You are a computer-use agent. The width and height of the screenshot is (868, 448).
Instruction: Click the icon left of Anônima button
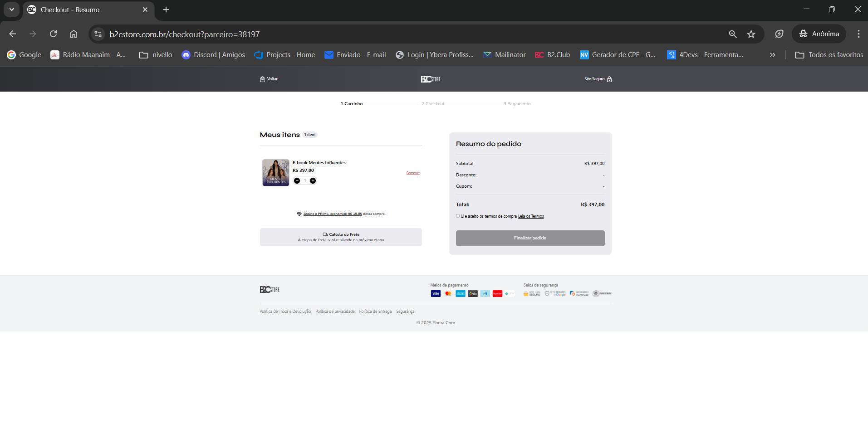point(779,34)
